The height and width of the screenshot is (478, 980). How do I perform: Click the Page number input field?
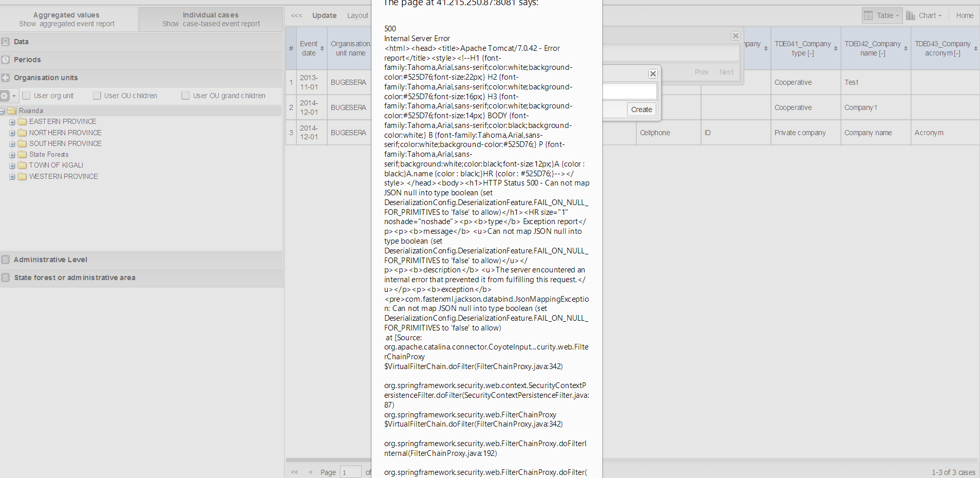tap(351, 472)
